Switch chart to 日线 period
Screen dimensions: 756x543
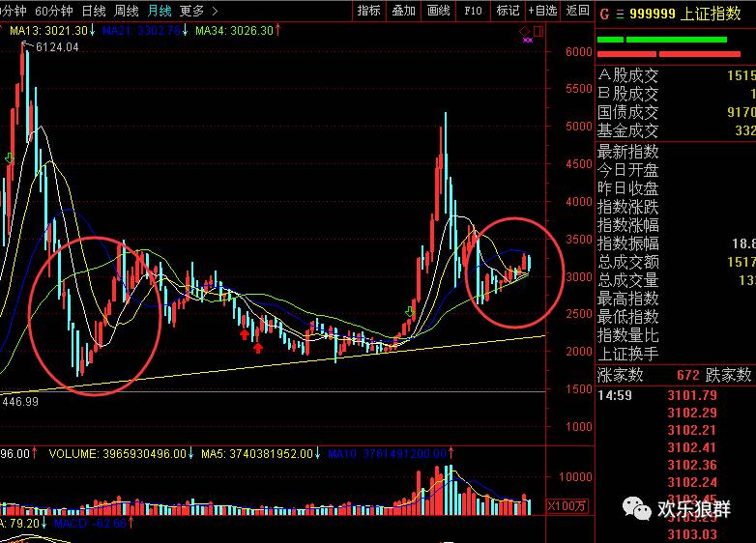[94, 11]
